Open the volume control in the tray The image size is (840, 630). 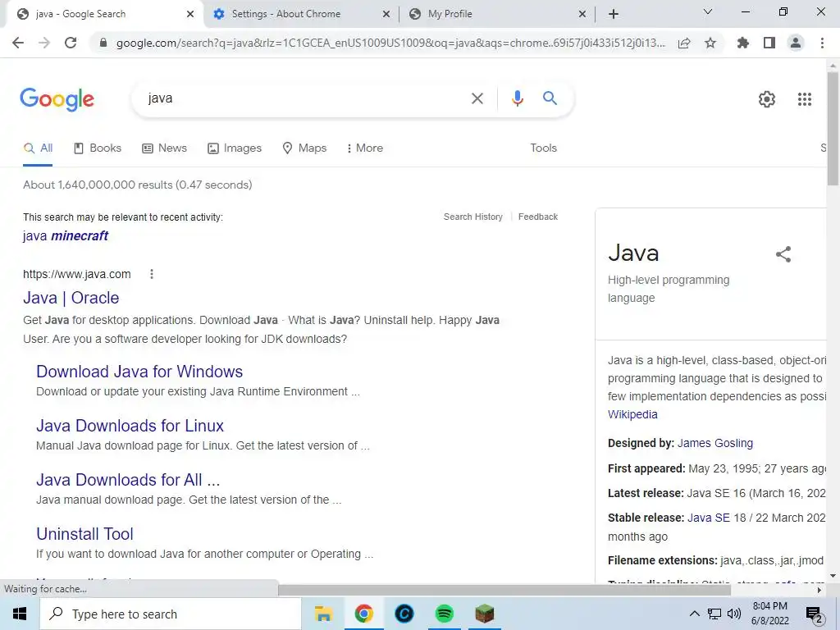[734, 614]
